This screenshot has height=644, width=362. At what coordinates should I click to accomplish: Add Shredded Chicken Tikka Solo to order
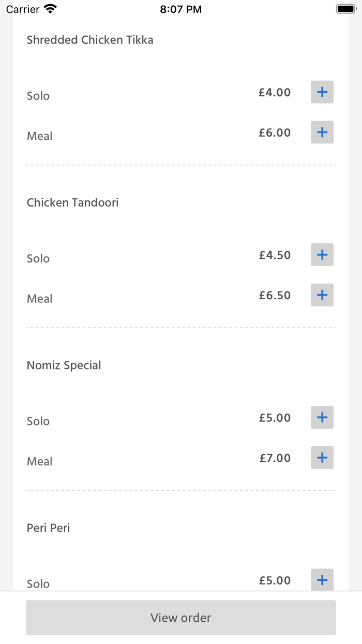[322, 92]
